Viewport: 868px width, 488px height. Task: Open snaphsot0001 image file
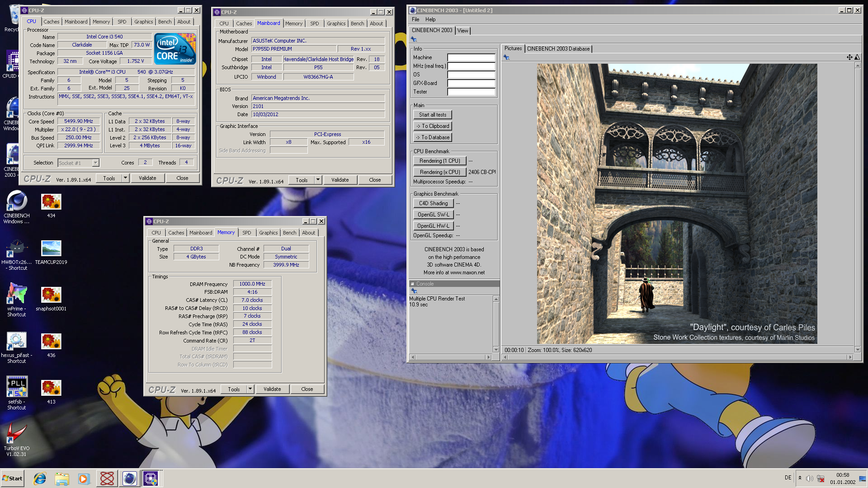pos(51,299)
